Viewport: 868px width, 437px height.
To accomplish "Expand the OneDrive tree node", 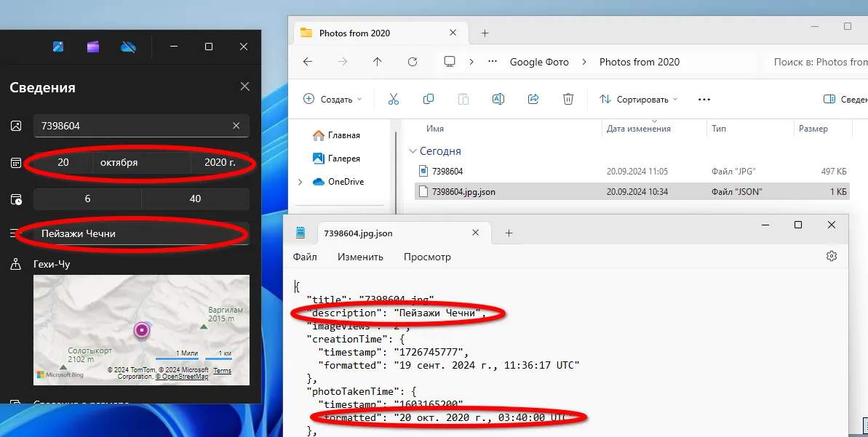I will (300, 182).
